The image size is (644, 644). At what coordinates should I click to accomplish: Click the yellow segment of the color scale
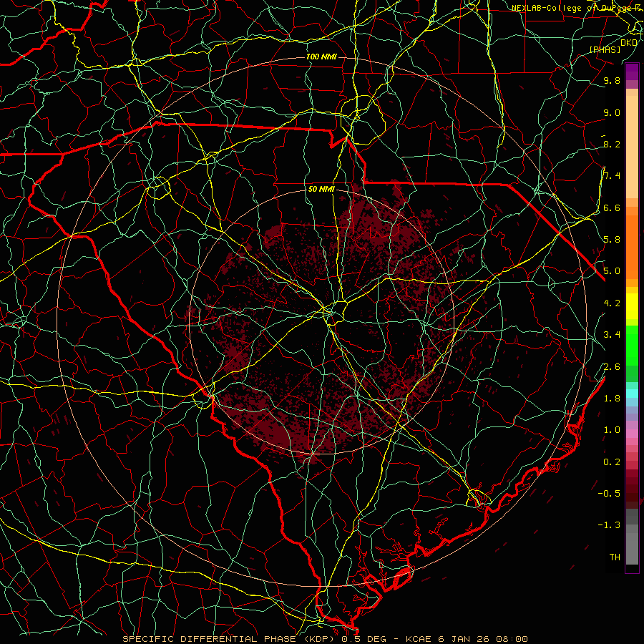[x=632, y=306]
